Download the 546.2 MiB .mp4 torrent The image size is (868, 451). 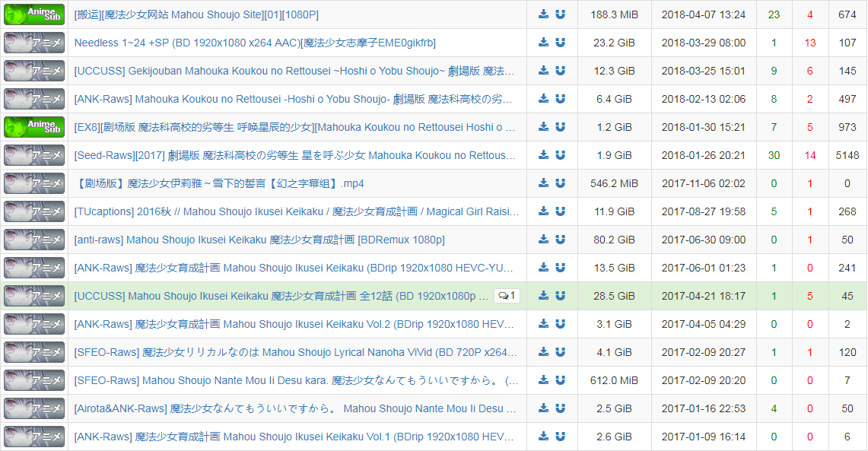(544, 184)
